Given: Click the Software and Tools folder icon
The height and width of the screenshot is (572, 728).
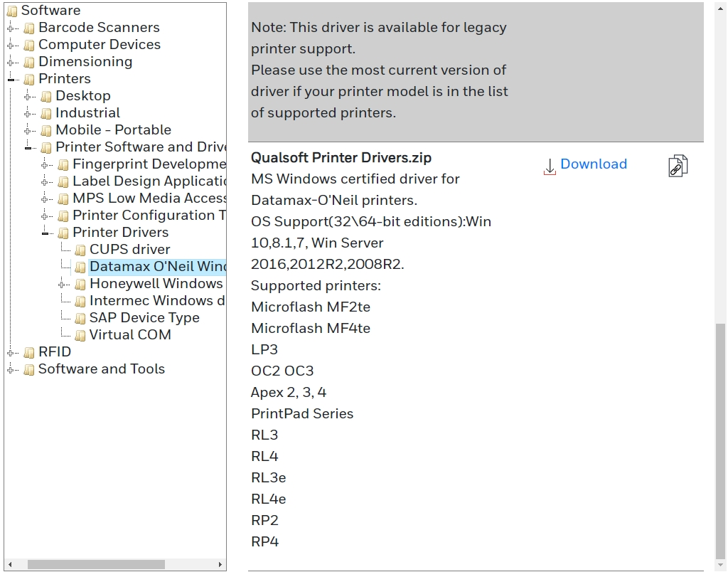Looking at the screenshot, I should point(29,369).
